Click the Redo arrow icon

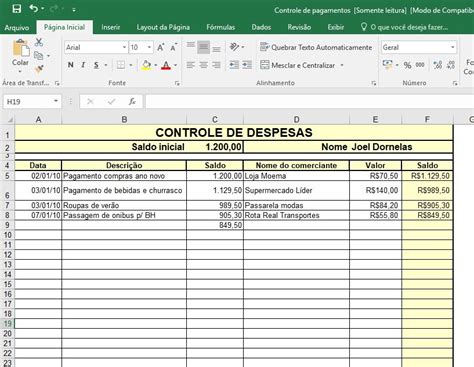click(x=54, y=9)
